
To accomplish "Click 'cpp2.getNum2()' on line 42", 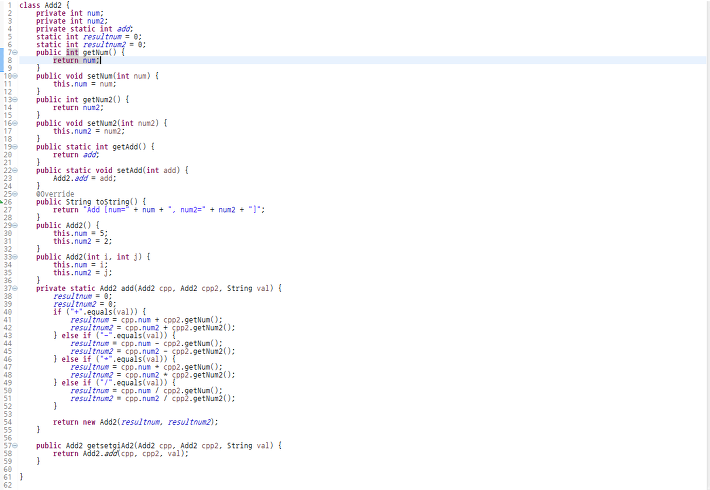I will 201,327.
